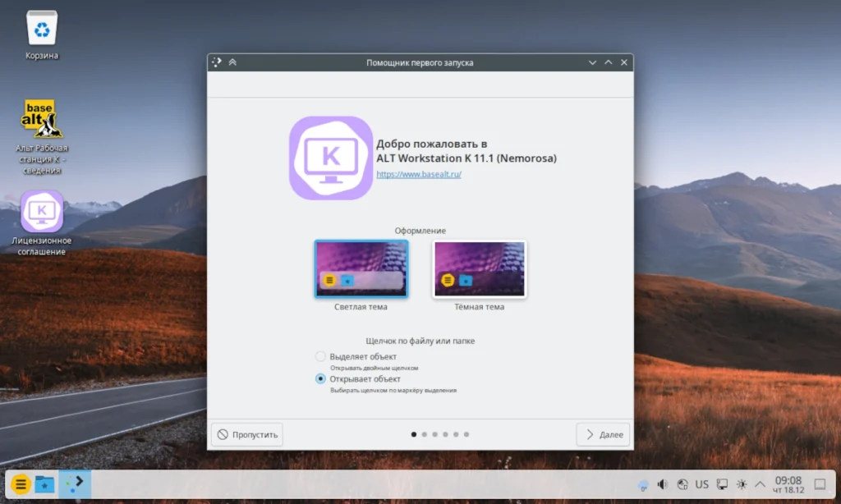Click the Далее button
841x504 pixels.
tap(604, 434)
